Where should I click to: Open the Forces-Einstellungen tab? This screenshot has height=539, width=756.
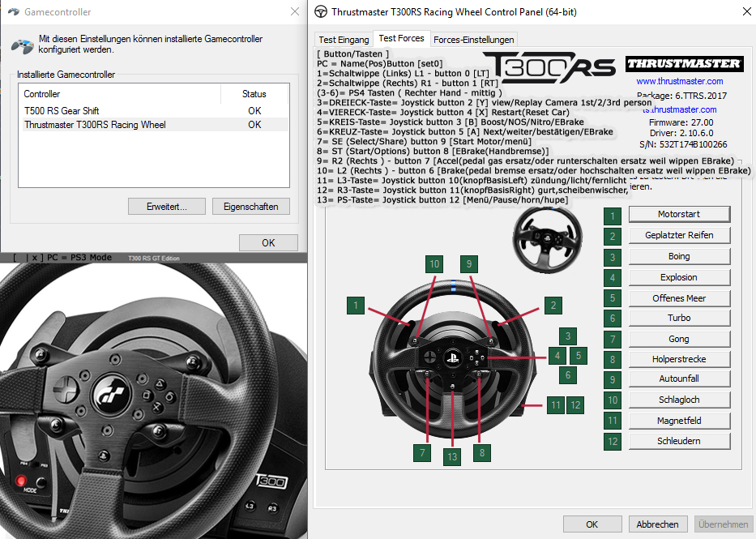(x=473, y=40)
